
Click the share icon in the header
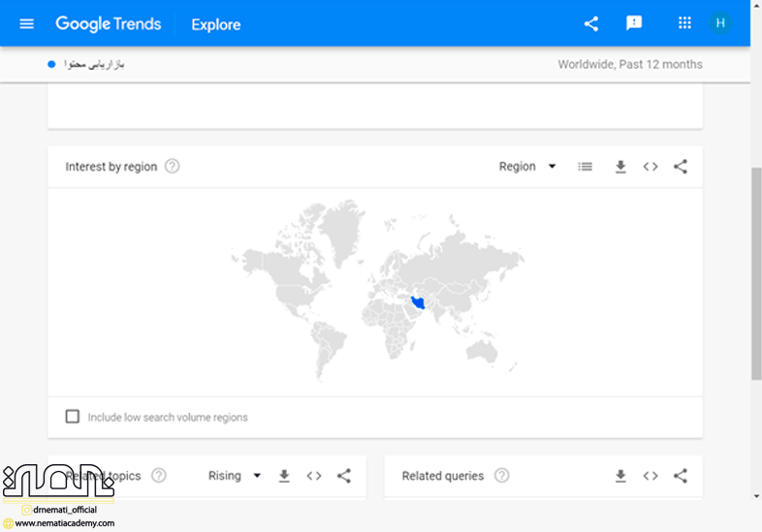click(591, 23)
